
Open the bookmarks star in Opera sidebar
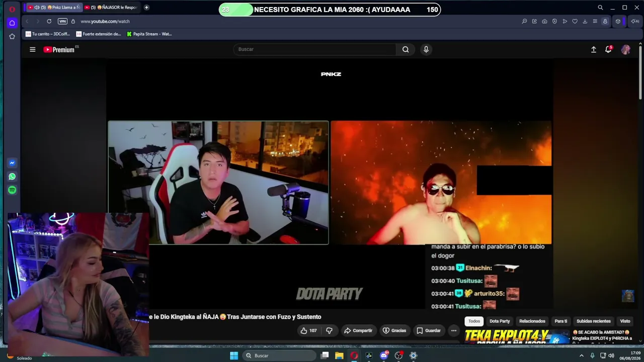[12, 36]
